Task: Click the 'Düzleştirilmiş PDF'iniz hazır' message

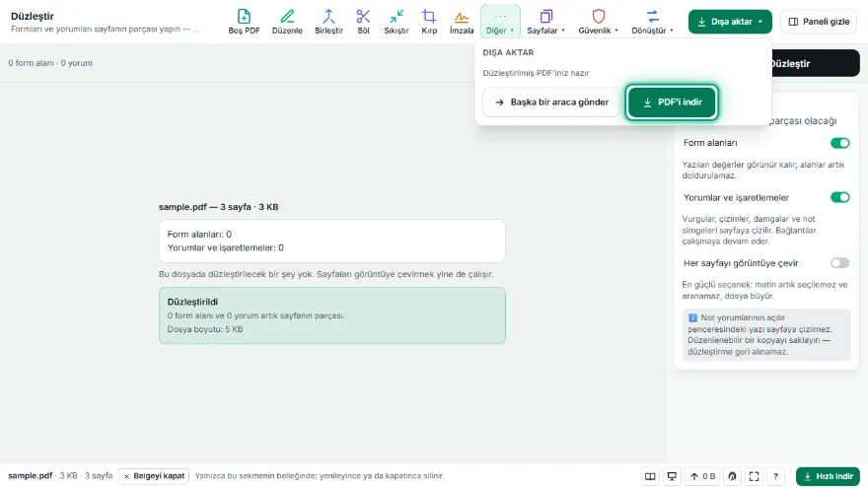Action: 536,73
